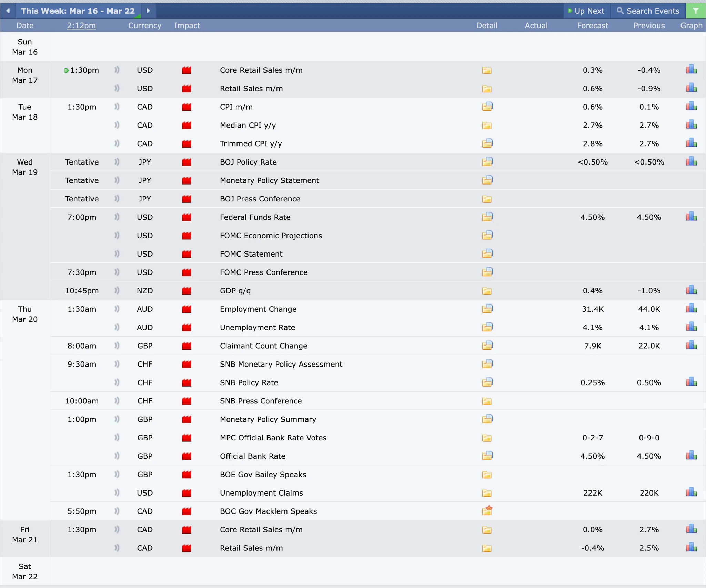Open detail folder for BOJ Policy Rate
The image size is (706, 588).
pos(487,162)
